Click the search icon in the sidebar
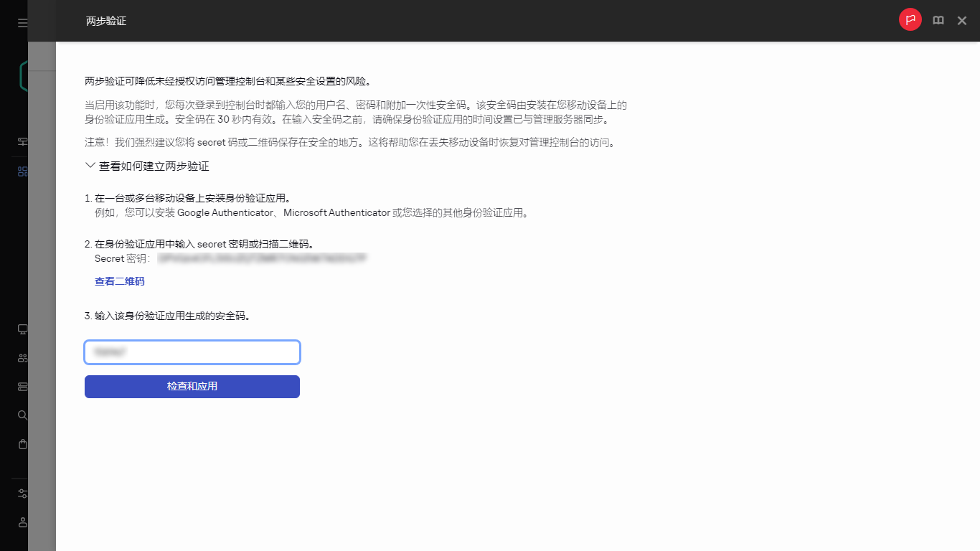 pos(22,415)
